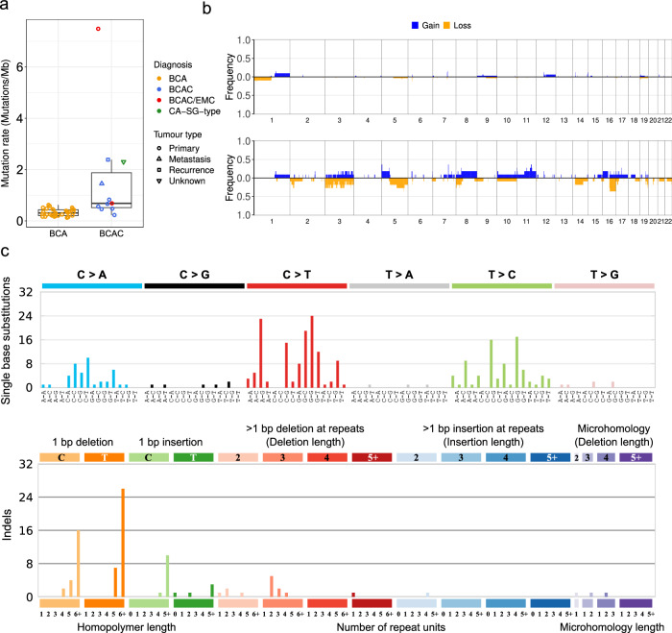Screen dimensions: 672x633
Task: Click the red BCAC/EMC legend dot
Action: click(x=159, y=100)
